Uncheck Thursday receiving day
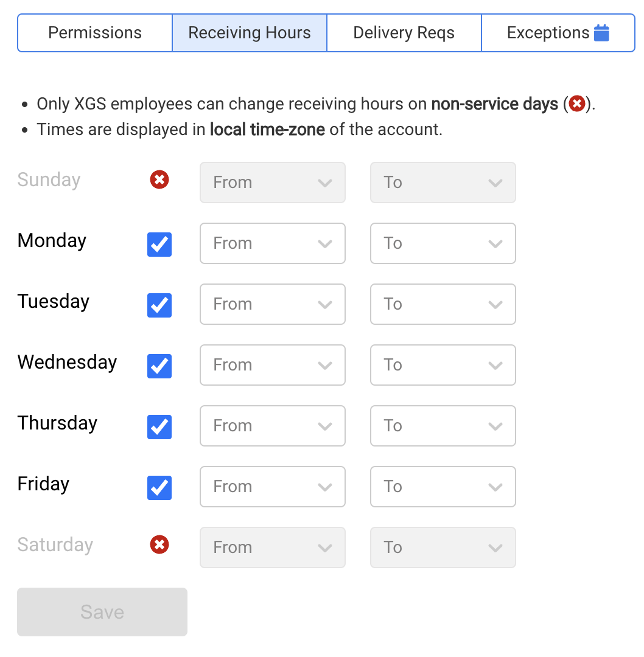 click(x=159, y=427)
